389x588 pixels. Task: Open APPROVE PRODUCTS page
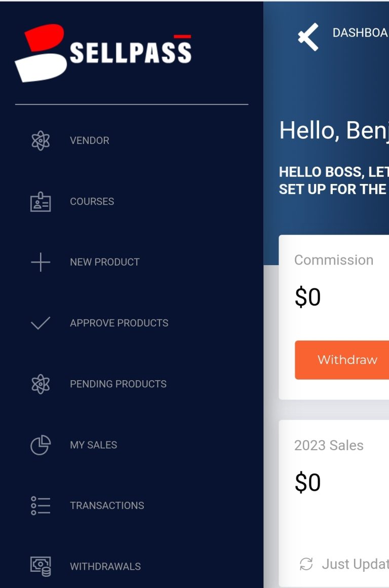tap(119, 323)
